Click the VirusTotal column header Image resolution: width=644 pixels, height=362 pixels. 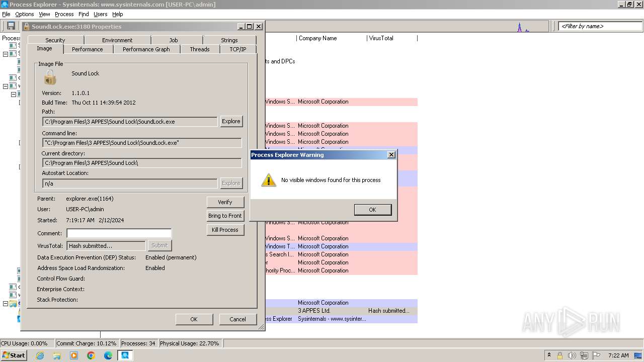[392, 38]
